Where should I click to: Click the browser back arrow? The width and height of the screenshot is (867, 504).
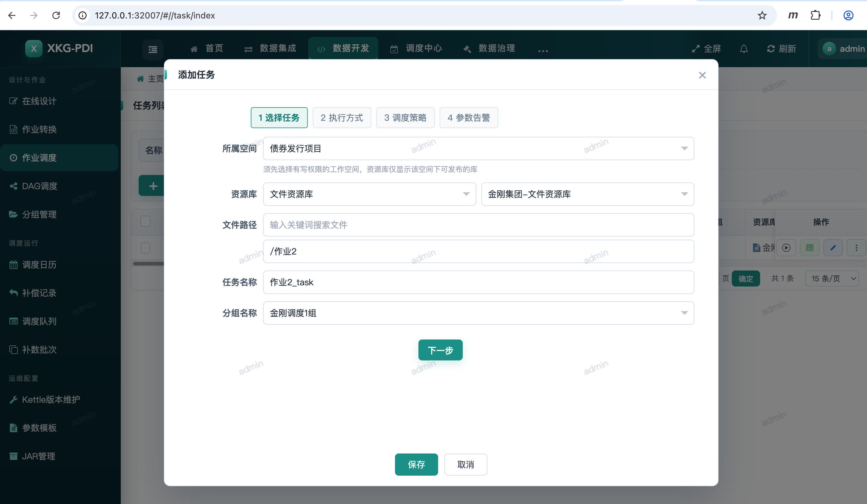12,15
